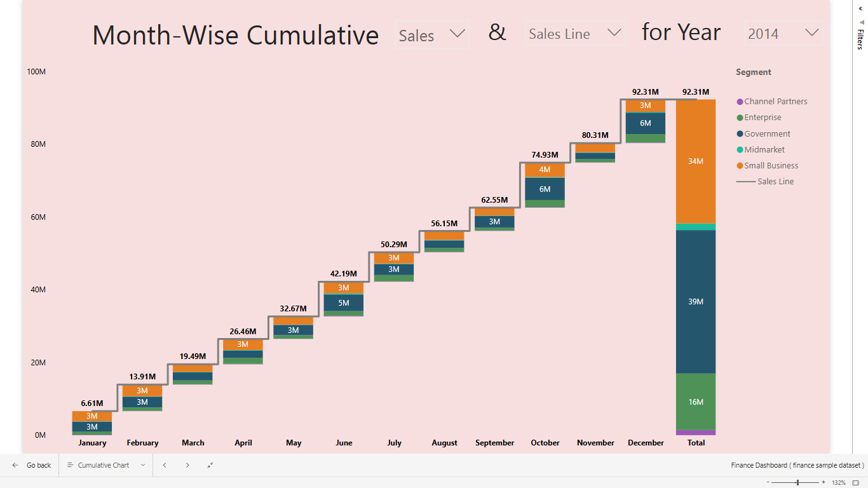Expand the collapsed Filters pane chevron
The width and height of the screenshot is (868, 488).
(x=860, y=8)
